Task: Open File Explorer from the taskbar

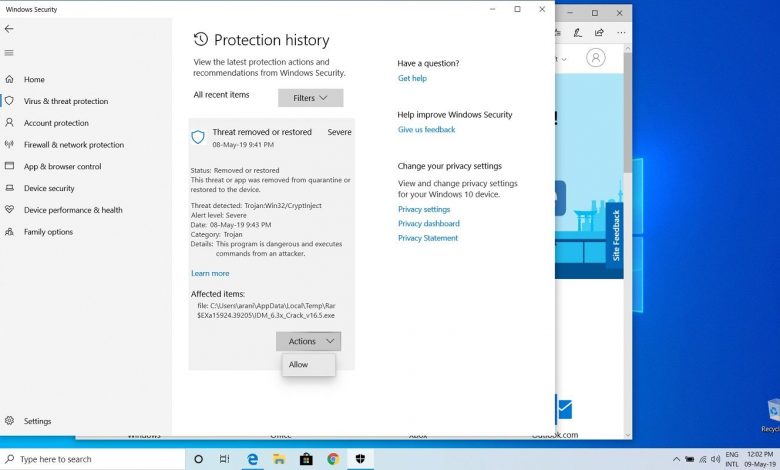Action: [279, 459]
